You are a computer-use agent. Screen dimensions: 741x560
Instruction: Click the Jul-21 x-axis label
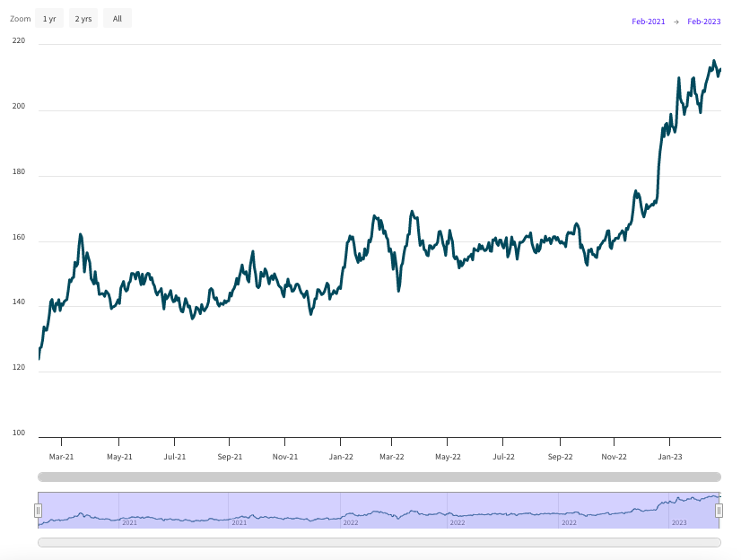(x=174, y=457)
